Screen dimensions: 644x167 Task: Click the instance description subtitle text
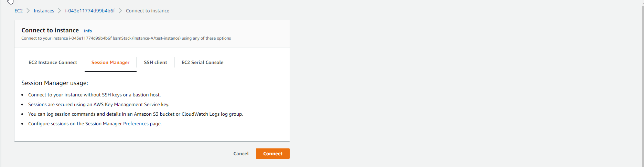pos(126,38)
